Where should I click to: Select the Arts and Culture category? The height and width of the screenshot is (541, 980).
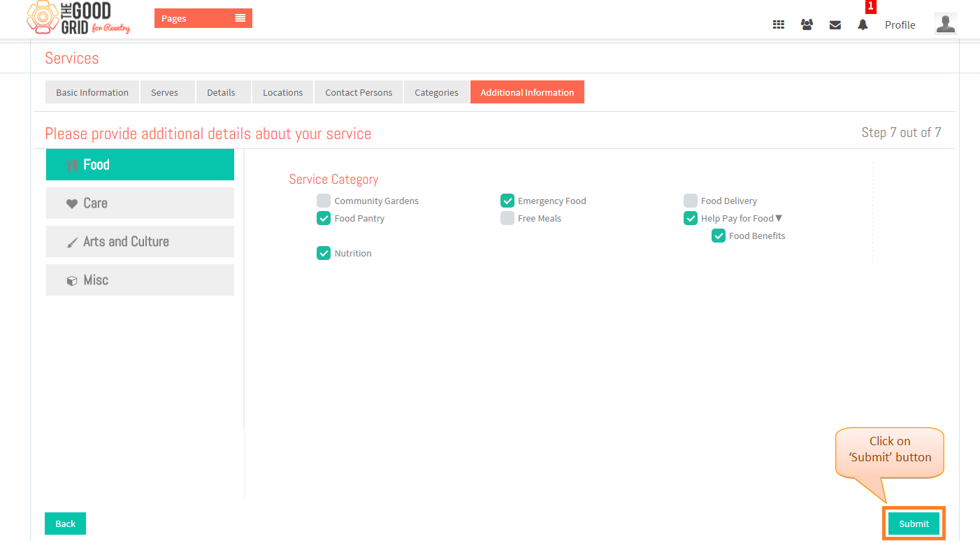coord(140,241)
